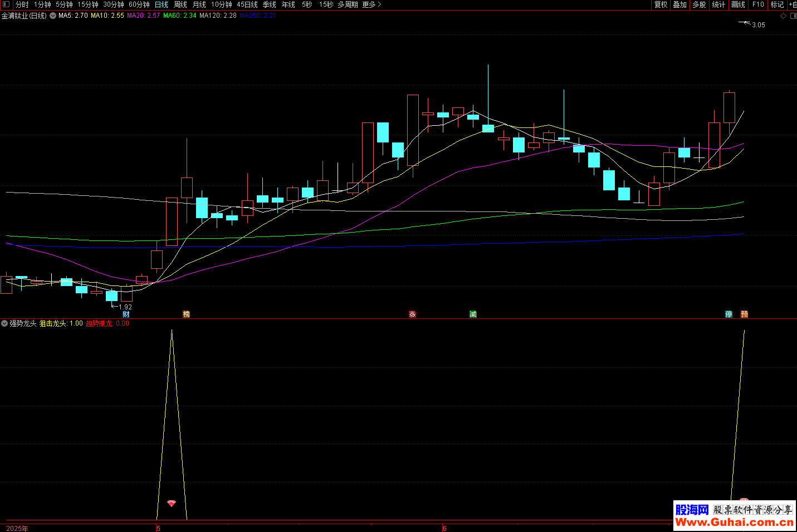
Task: Click the 2025年 timeline label
Action: (x=17, y=528)
